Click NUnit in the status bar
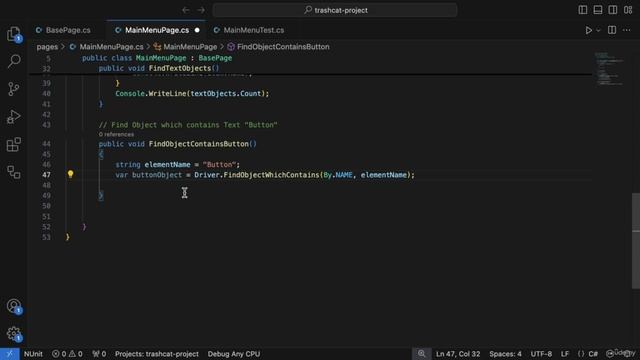Screen dimensions: 640x360 coord(33,354)
